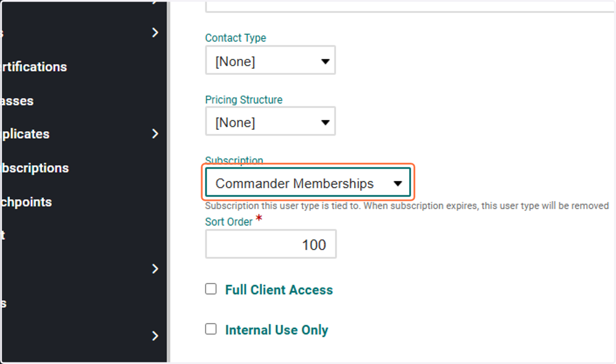Expand the bottom sidebar chevron
The width and height of the screenshot is (616, 364).
point(156,336)
